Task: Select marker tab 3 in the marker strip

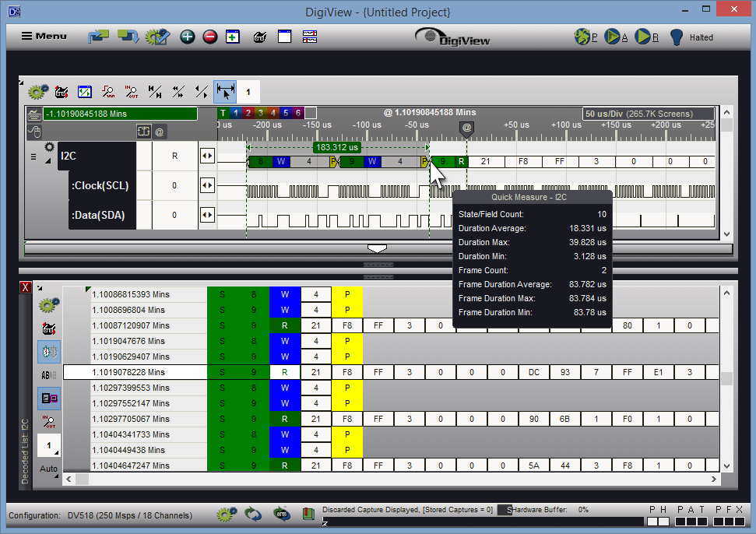Action: coord(261,114)
